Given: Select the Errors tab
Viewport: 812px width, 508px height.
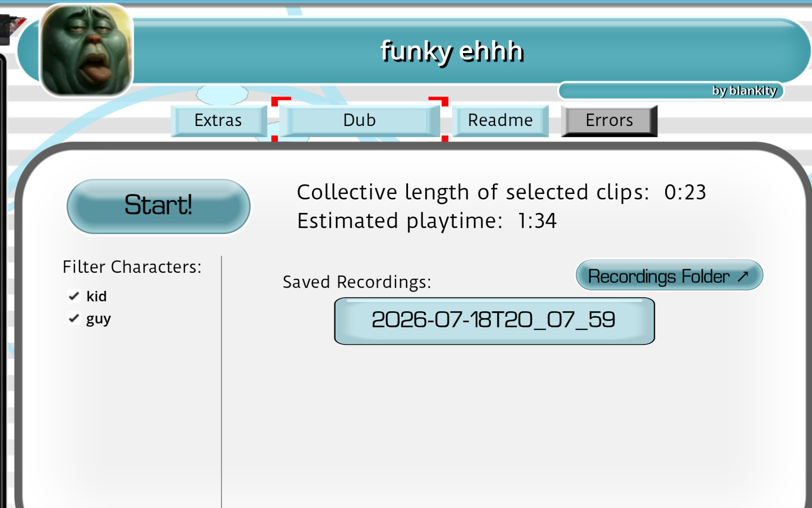Looking at the screenshot, I should 609,121.
